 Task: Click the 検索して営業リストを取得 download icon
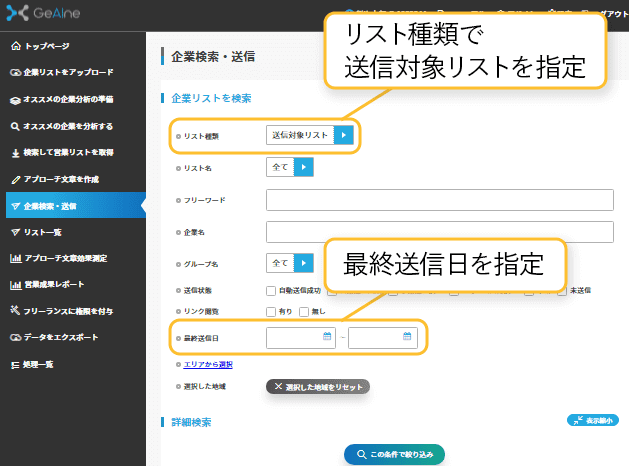coord(15,153)
